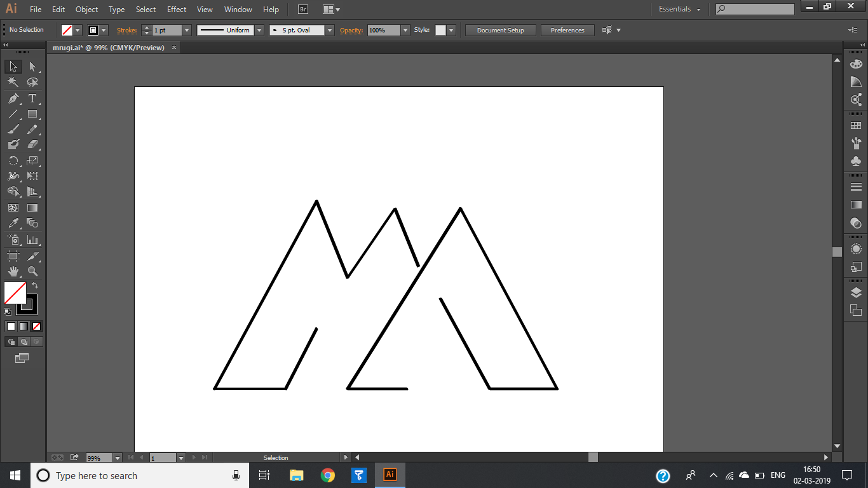Swap fill and stroke colors
The image size is (868, 488).
[x=35, y=285]
